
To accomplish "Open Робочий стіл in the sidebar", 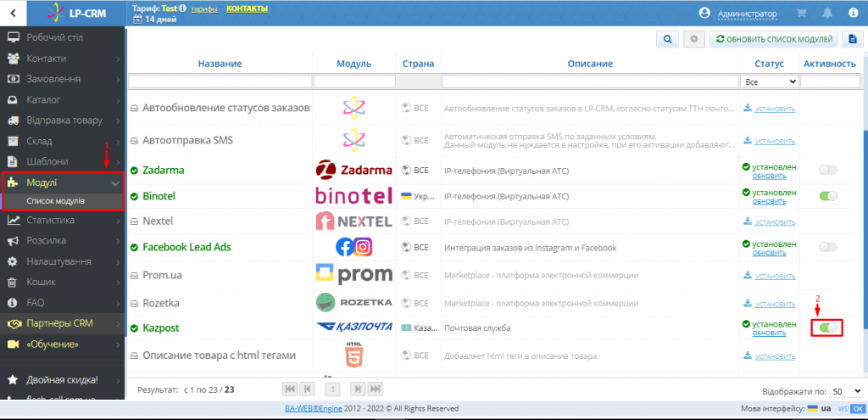I will coord(63,37).
